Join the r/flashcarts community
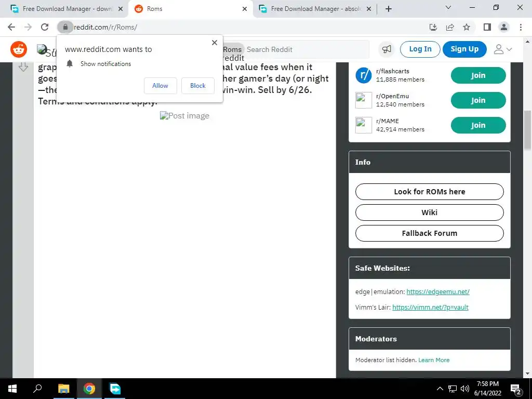Image resolution: width=532 pixels, height=399 pixels. pos(478,75)
